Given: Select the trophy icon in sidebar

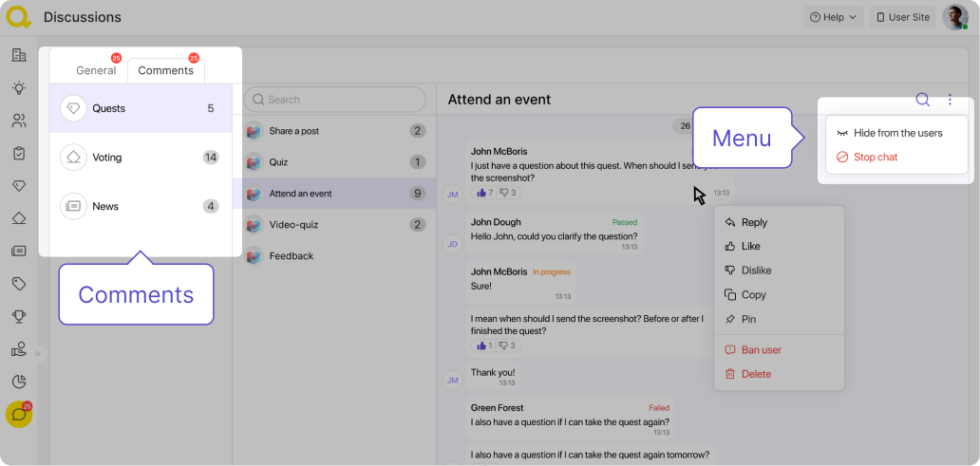Looking at the screenshot, I should tap(18, 316).
